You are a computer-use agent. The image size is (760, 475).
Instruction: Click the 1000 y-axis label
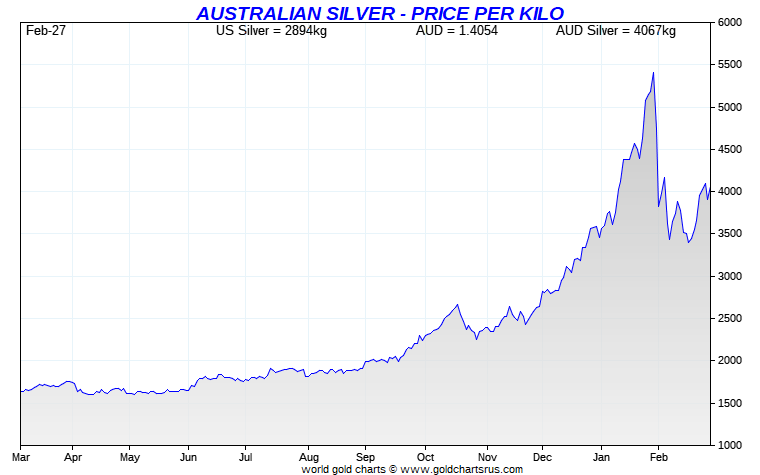click(729, 445)
